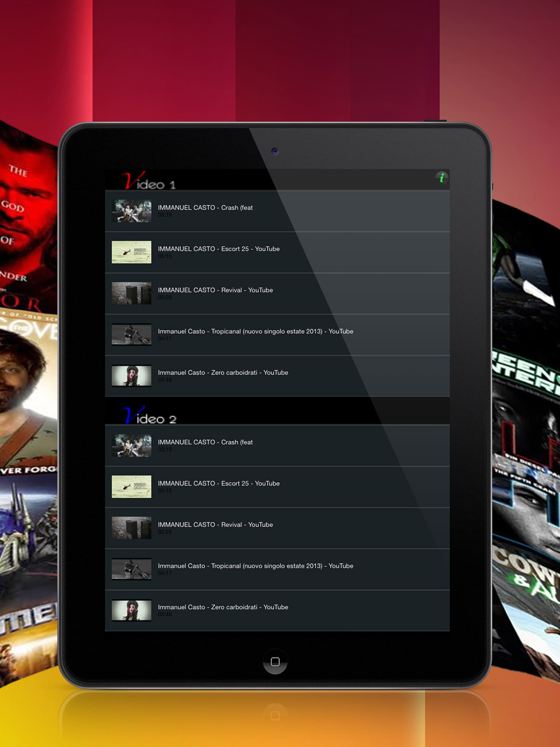The image size is (560, 747).
Task: Select 'Escort 25 - YouTube' in Video 2
Action: pos(218,484)
